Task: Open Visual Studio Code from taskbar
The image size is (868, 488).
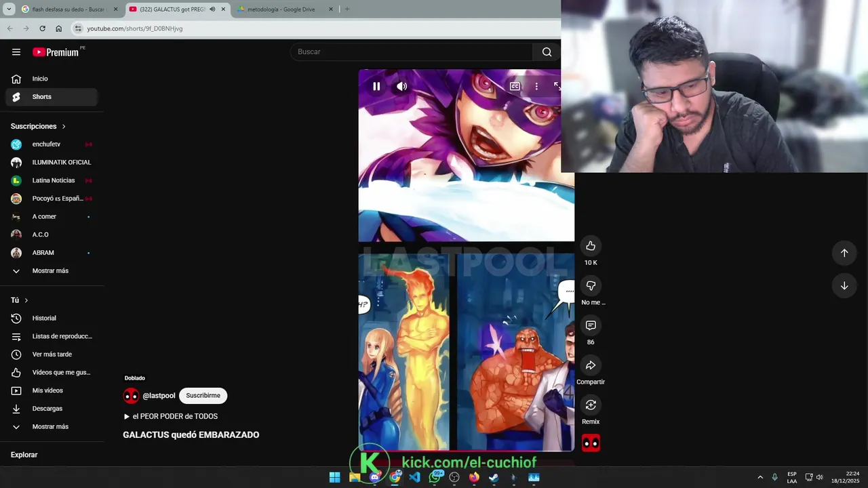Action: (x=414, y=477)
